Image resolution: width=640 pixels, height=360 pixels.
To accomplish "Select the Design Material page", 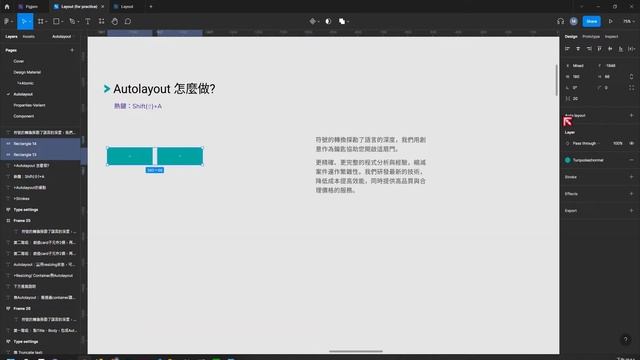I will (x=27, y=72).
